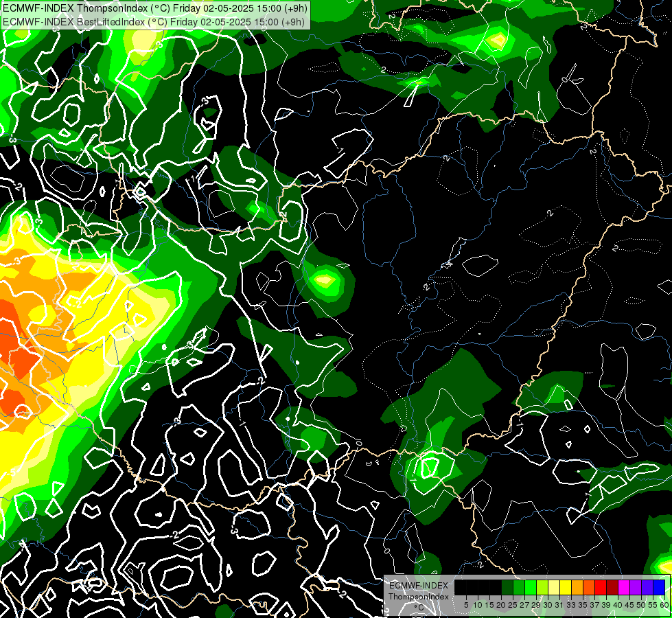The height and width of the screenshot is (618, 672).
Task: Click legend scale value 50
Action: 641,605
